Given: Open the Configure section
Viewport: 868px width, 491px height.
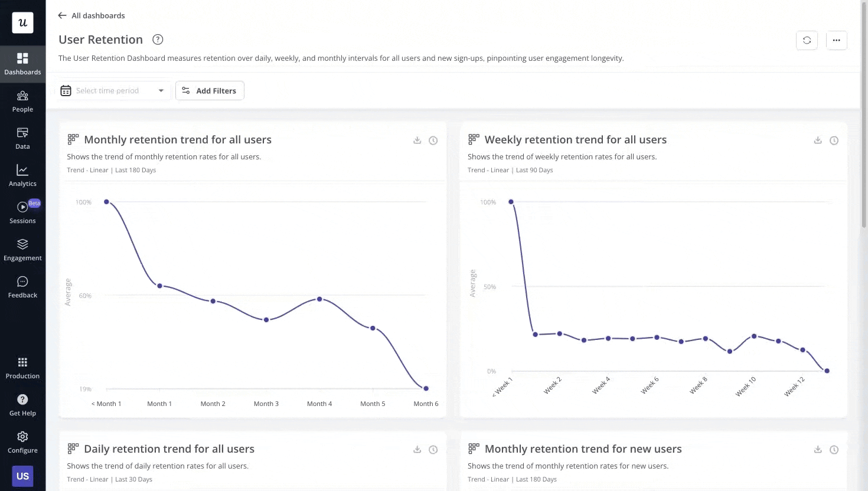Looking at the screenshot, I should pyautogui.click(x=22, y=441).
